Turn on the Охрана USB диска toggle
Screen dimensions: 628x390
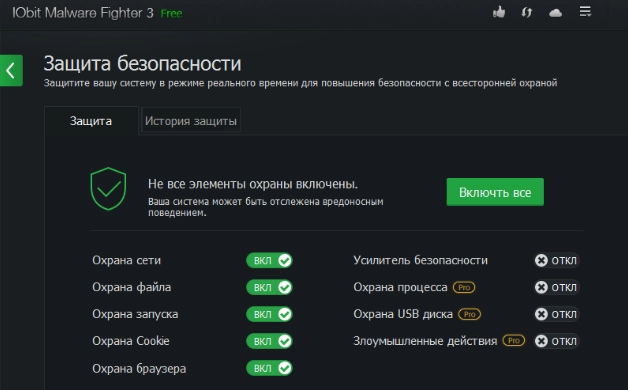pyautogui.click(x=556, y=314)
